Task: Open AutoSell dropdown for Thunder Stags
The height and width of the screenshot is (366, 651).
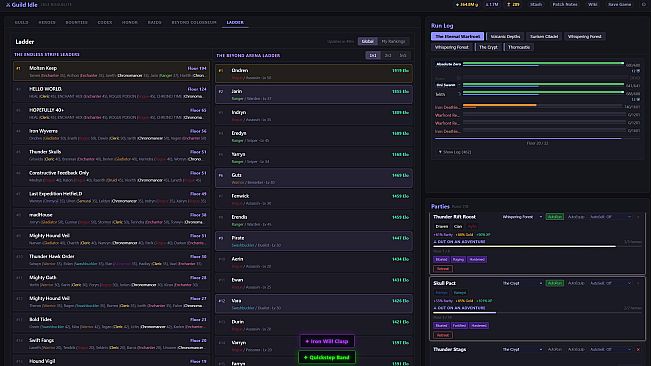Action: 610,350
